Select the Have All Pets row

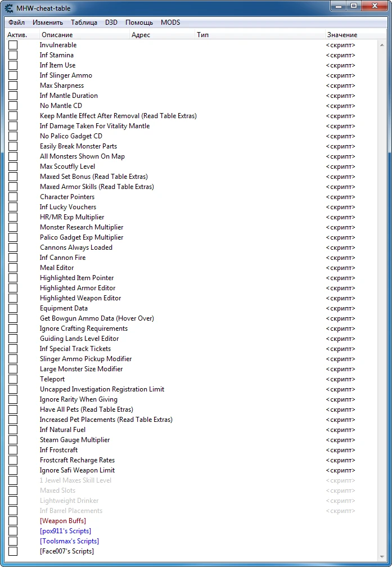point(87,409)
